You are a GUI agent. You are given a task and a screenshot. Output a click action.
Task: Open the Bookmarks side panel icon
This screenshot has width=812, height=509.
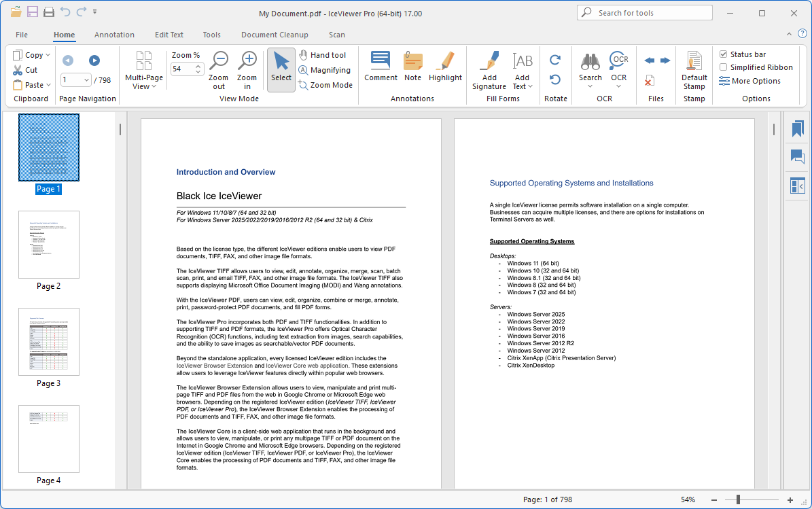coord(797,128)
